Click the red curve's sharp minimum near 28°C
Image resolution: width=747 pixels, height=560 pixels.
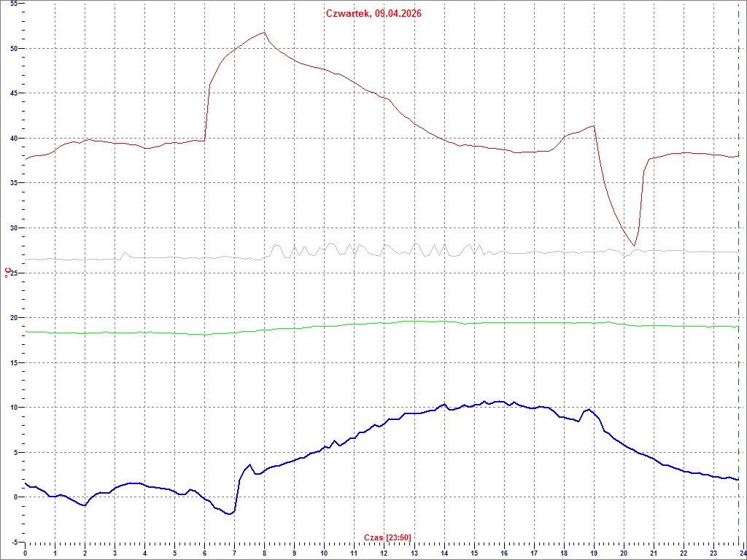[x=635, y=245]
